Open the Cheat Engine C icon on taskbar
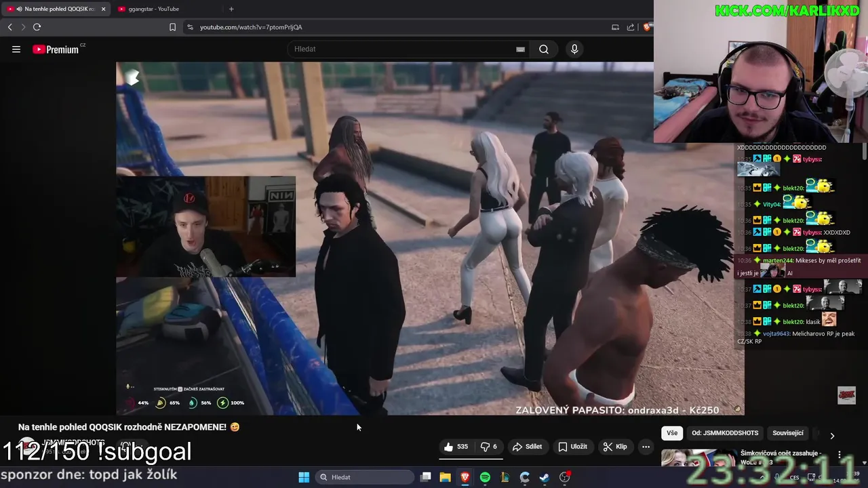This screenshot has height=488, width=868. click(x=524, y=477)
